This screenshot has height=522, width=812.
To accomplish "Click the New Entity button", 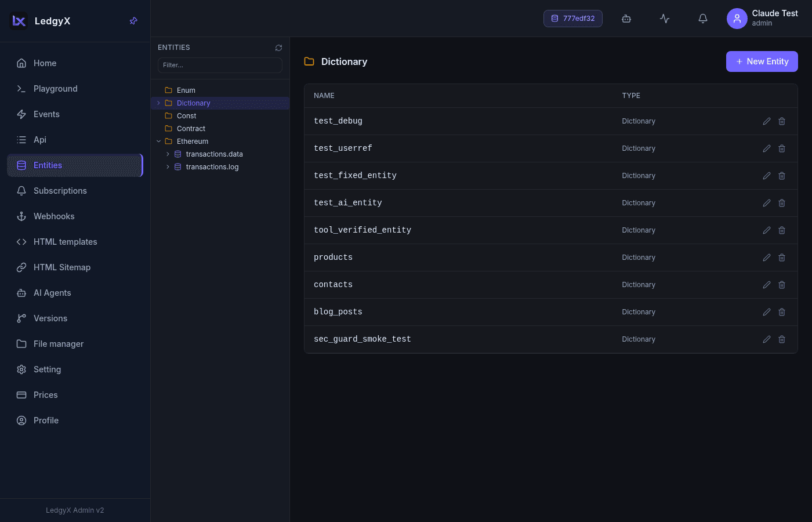I will tap(762, 61).
